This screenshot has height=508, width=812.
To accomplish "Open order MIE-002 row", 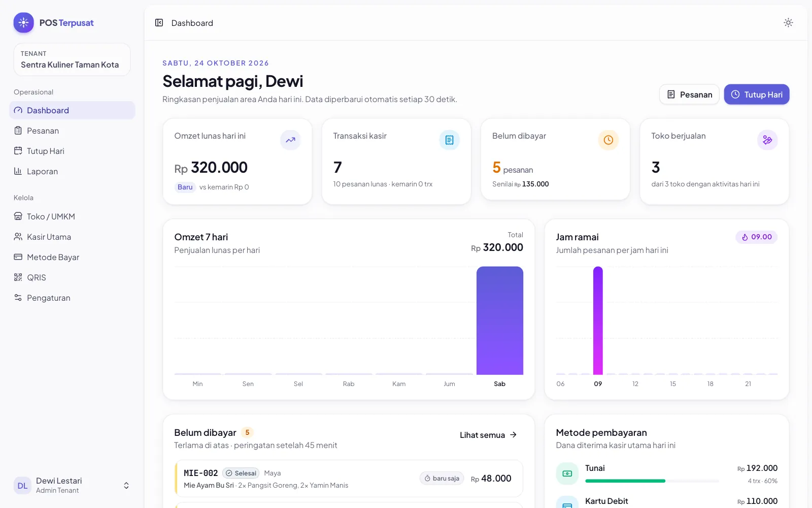I will [349, 479].
